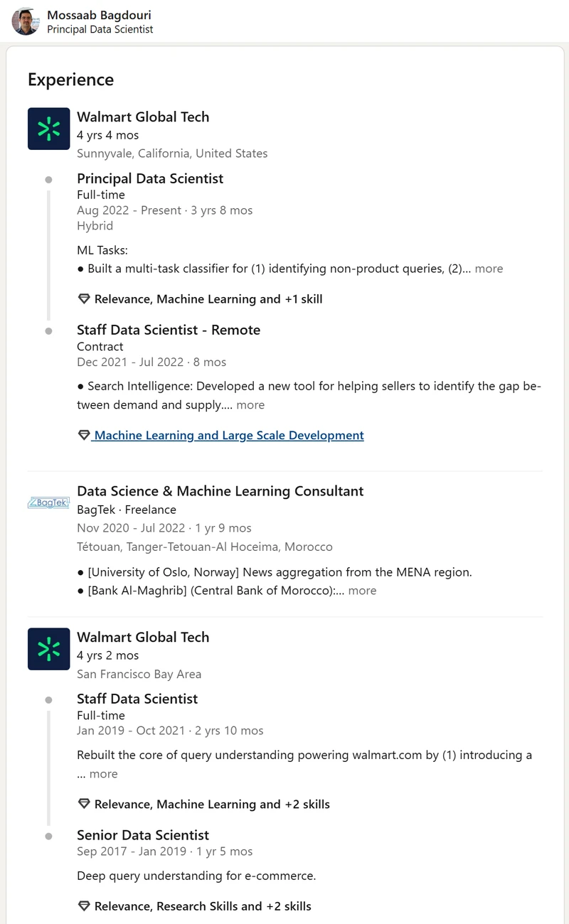Click the Mossaab Bagdouri name in header
Screen dimensions: 569x924
point(99,15)
